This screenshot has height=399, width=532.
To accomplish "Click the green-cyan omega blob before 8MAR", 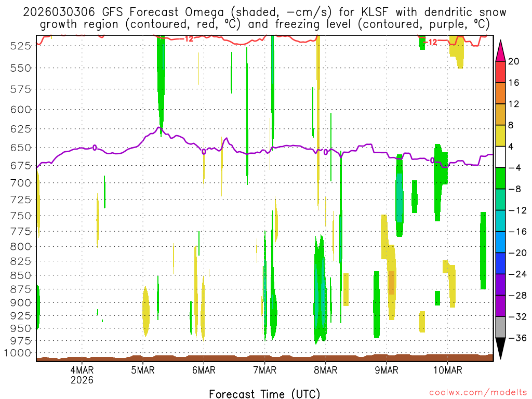I will pos(320,290).
